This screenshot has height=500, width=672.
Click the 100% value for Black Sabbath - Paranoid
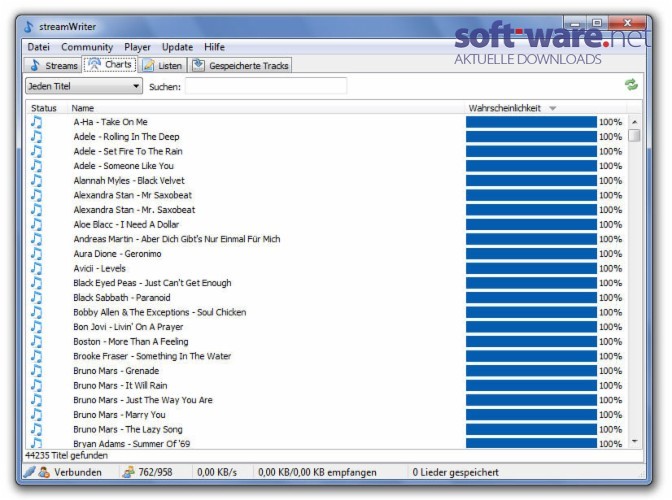610,298
